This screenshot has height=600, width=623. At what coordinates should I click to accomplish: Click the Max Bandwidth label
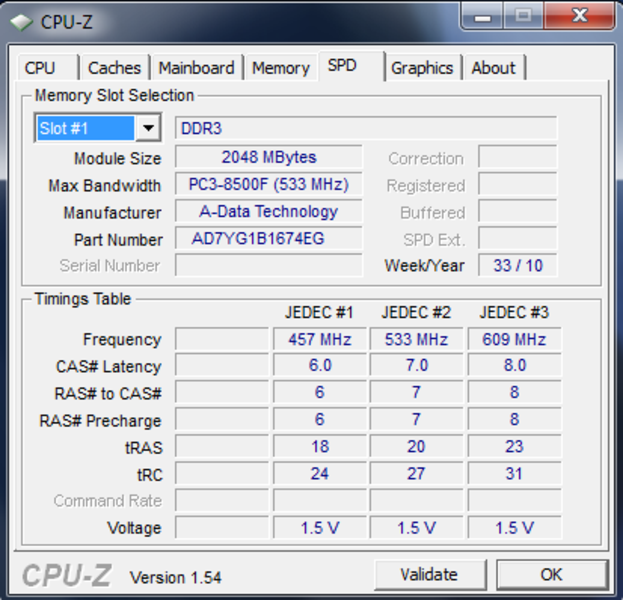[x=104, y=186]
